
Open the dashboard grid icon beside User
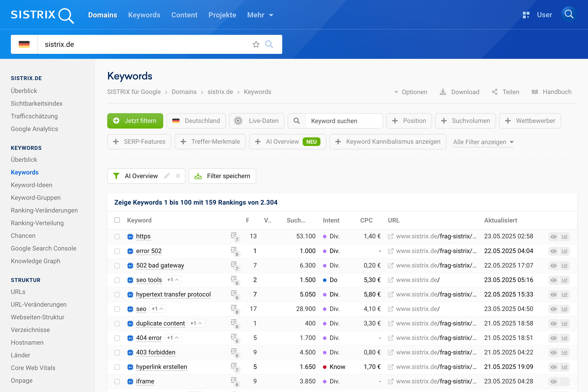(526, 15)
